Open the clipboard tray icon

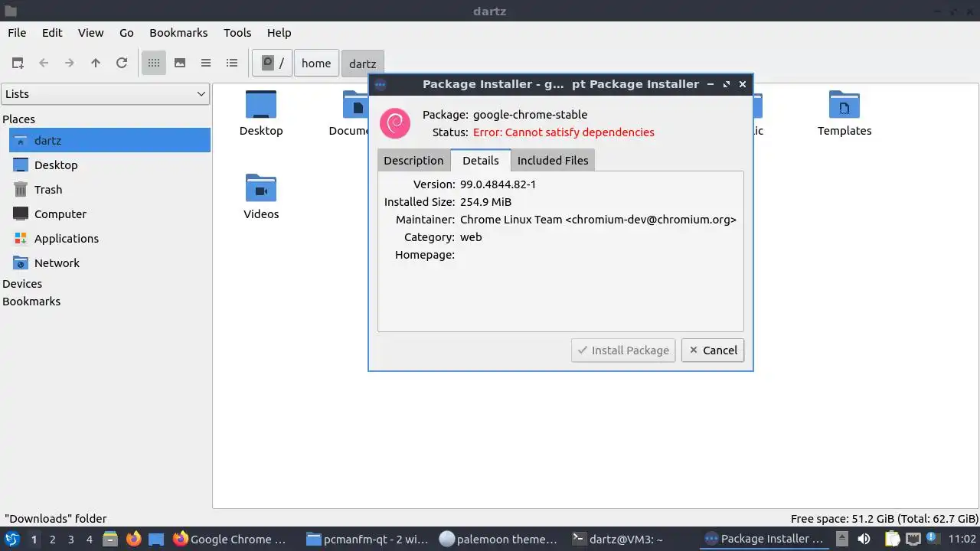pos(892,539)
